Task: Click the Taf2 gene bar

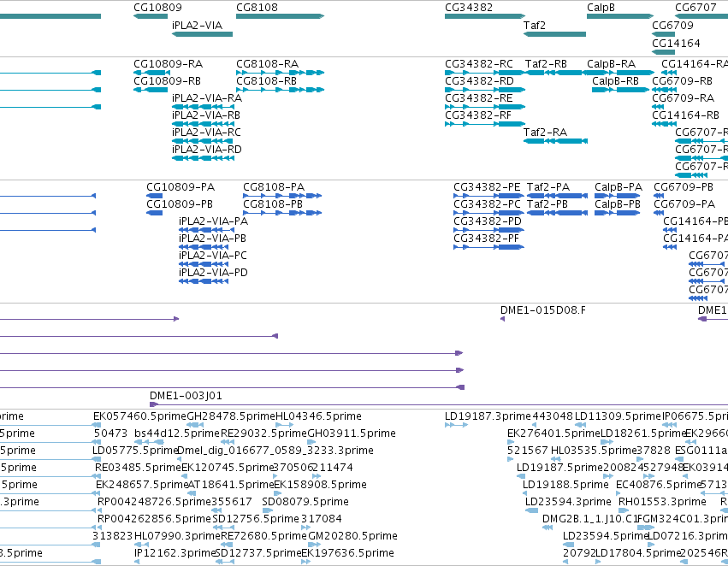Action: click(x=555, y=34)
